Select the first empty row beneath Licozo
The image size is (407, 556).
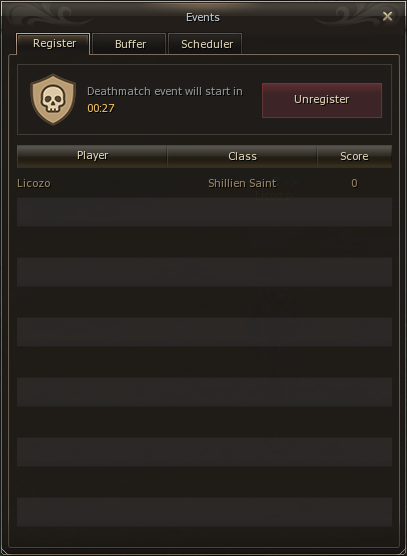point(205,212)
